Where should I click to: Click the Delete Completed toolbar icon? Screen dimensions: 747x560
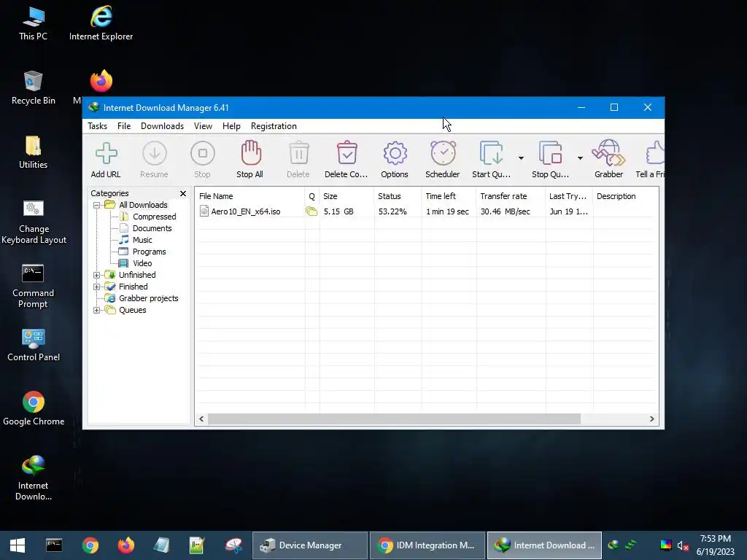(347, 153)
